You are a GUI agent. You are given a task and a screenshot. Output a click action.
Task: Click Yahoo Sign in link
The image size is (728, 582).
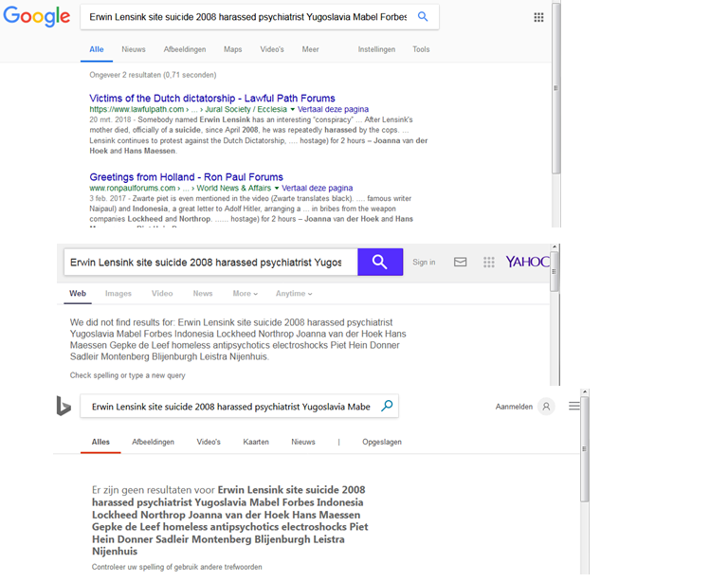(424, 263)
